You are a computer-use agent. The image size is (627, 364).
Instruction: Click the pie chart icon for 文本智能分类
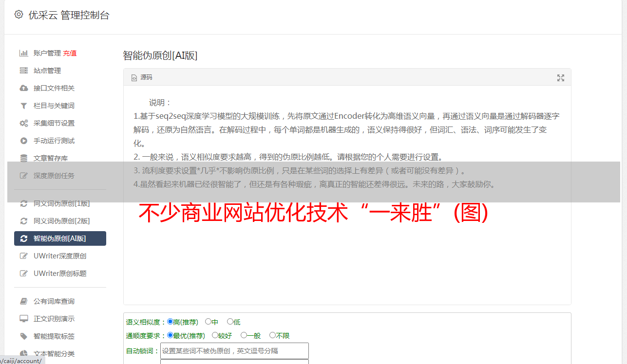(x=23, y=354)
